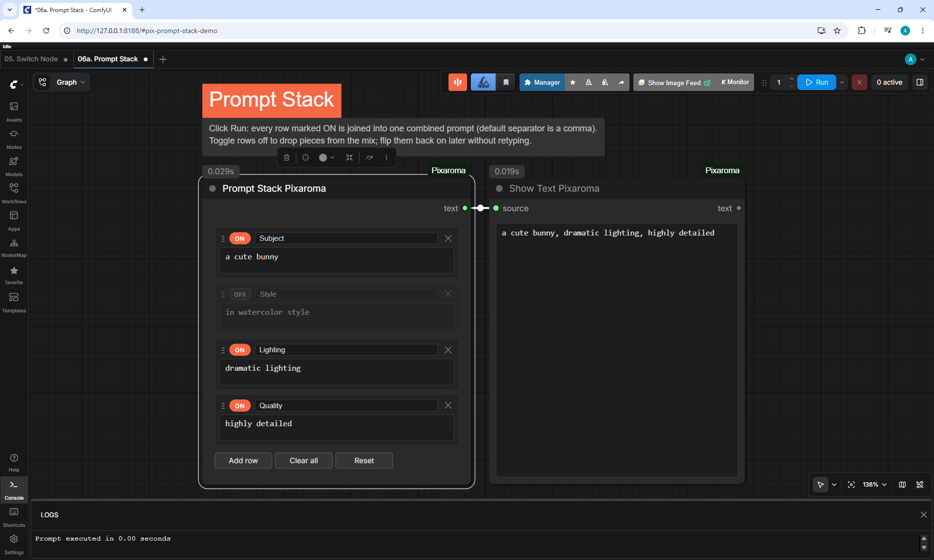Image resolution: width=934 pixels, height=560 pixels.
Task: Increase the batch count stepper
Action: [x=791, y=79]
